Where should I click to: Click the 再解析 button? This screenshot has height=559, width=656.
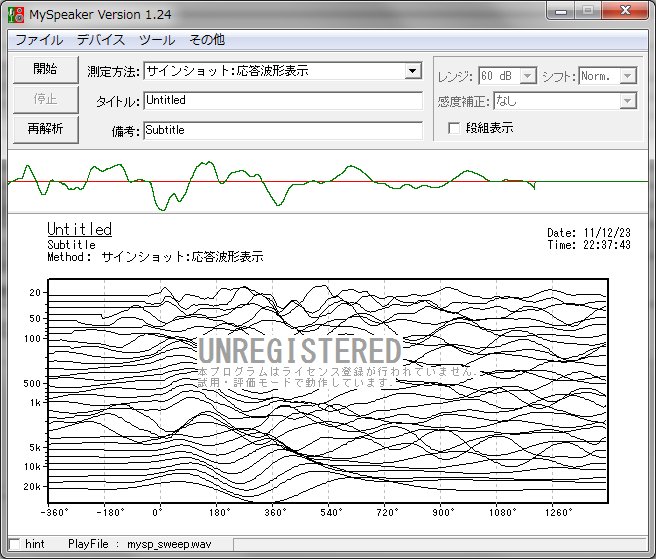pos(46,129)
